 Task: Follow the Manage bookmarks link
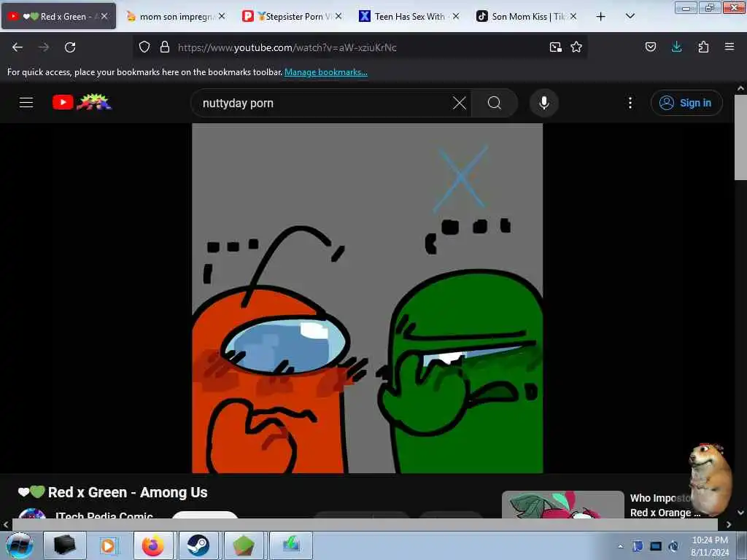326,72
